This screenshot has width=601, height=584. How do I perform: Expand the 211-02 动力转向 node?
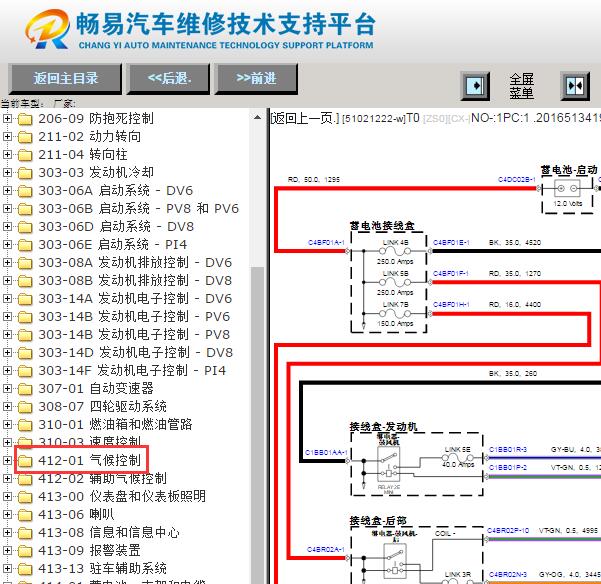tap(7, 137)
